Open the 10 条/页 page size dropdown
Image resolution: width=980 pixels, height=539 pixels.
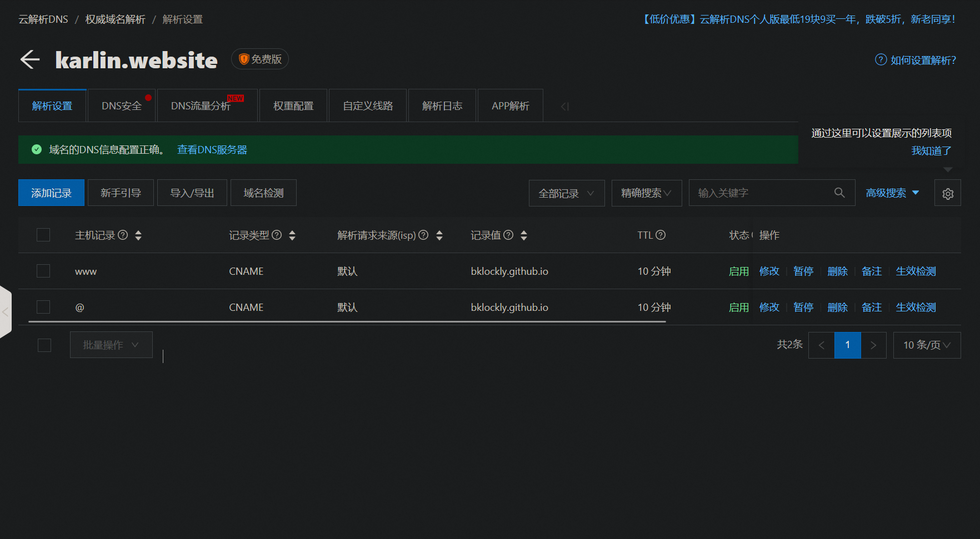927,345
